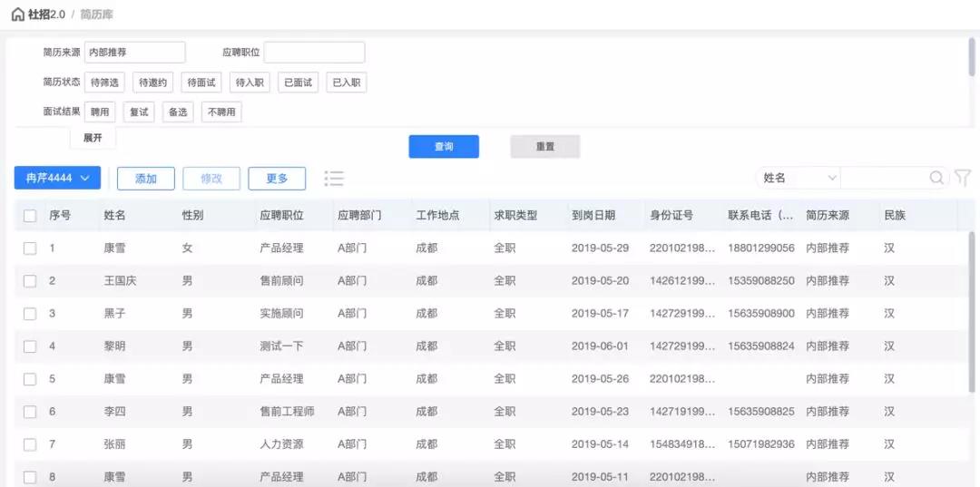Filter by 待筛选 status
This screenshot has width=980, height=487.
[104, 83]
